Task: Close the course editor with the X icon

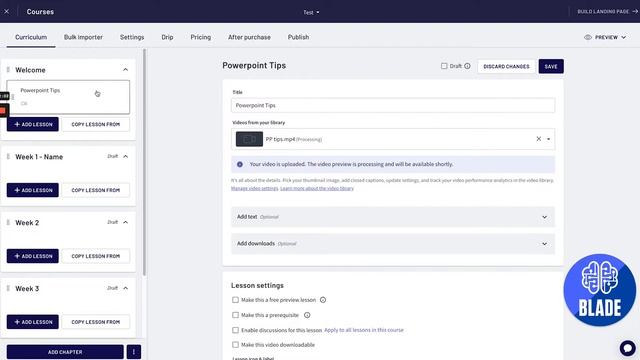Action: [x=7, y=11]
